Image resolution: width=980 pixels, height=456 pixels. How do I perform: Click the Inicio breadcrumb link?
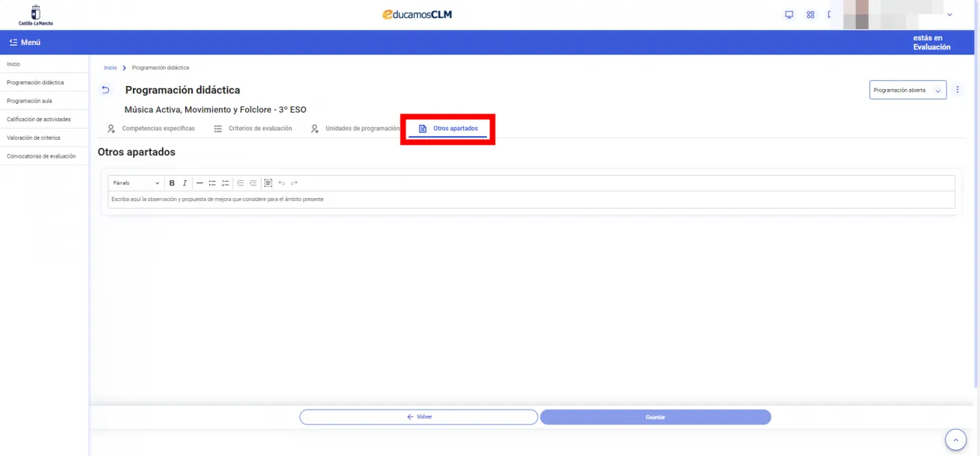110,68
